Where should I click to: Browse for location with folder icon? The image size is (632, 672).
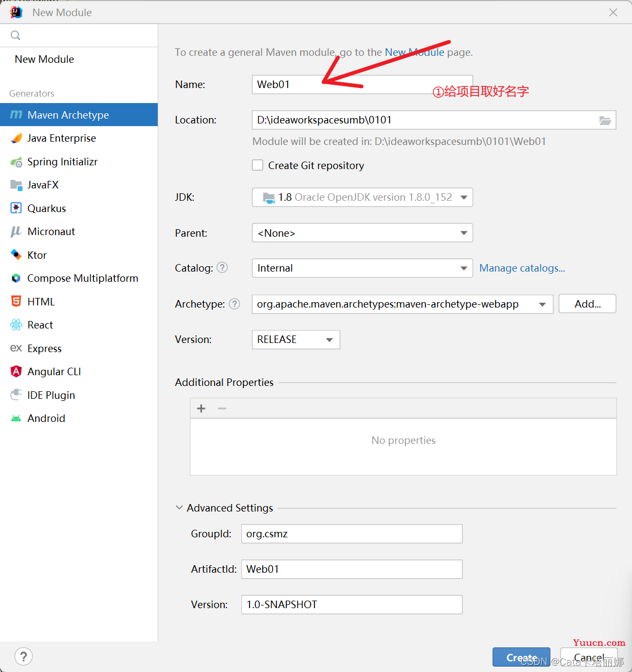pyautogui.click(x=605, y=120)
